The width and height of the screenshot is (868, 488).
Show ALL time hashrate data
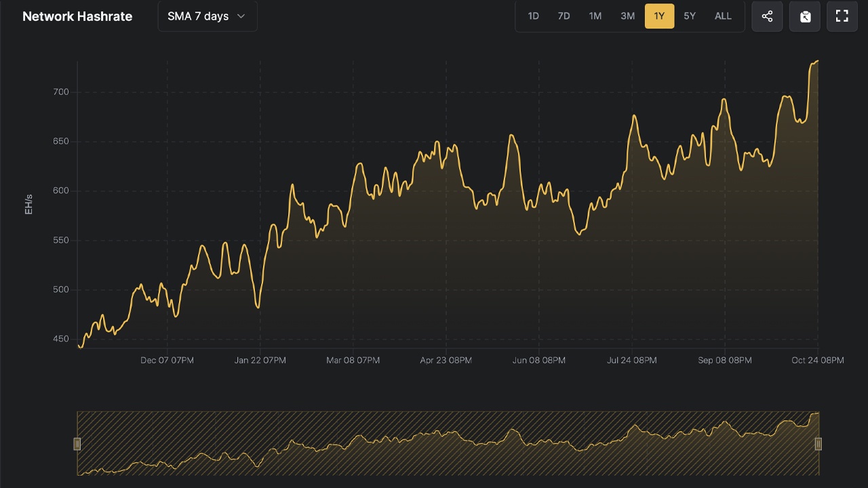click(x=723, y=16)
